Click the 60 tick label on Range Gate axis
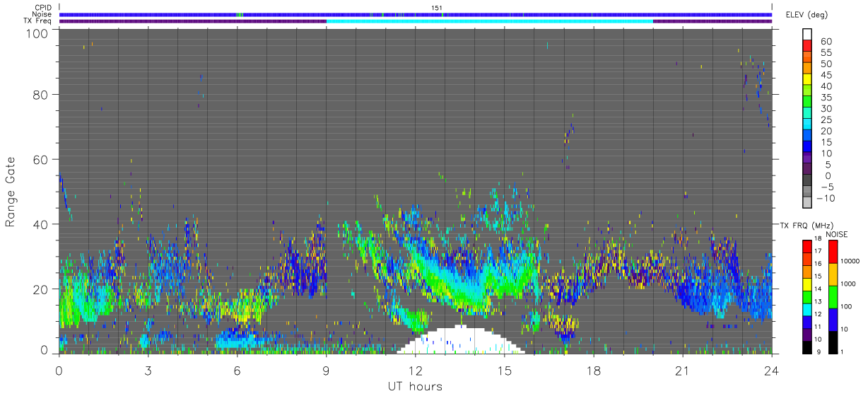The width and height of the screenshot is (868, 401). (x=41, y=159)
